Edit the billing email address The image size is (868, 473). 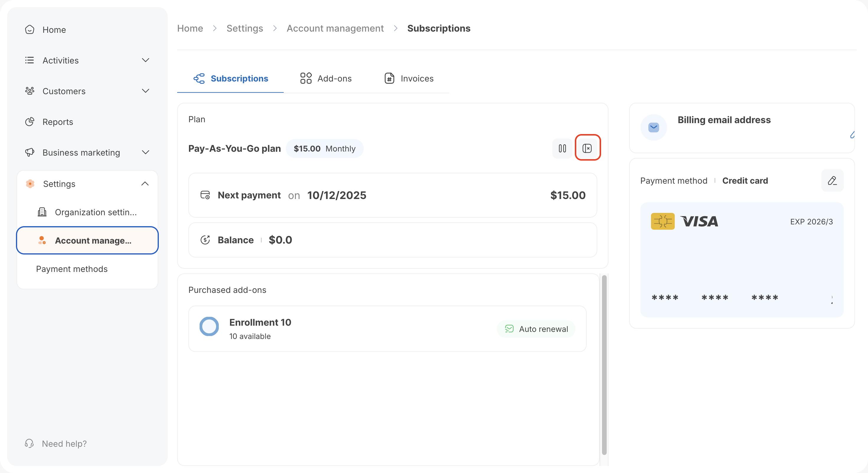(x=852, y=135)
